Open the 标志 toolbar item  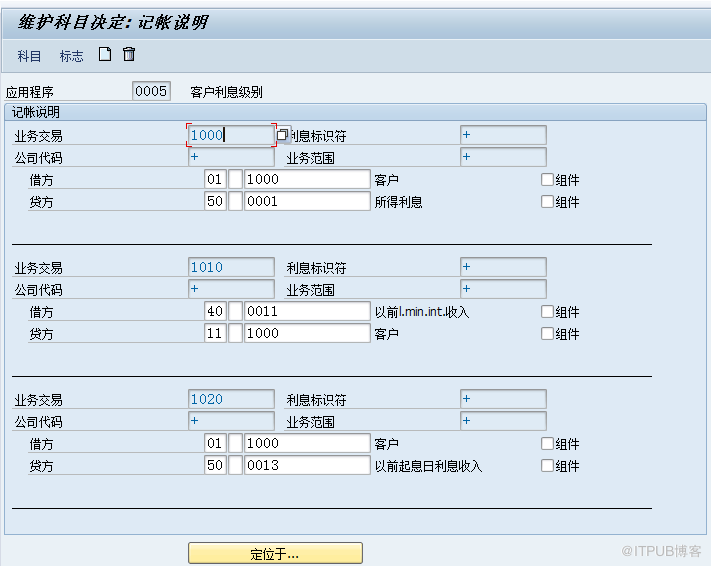click(x=72, y=56)
